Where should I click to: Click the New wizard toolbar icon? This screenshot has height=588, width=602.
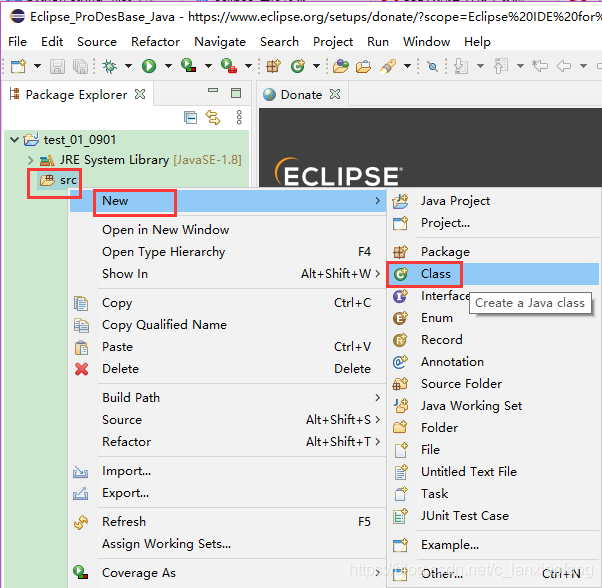coord(18,66)
